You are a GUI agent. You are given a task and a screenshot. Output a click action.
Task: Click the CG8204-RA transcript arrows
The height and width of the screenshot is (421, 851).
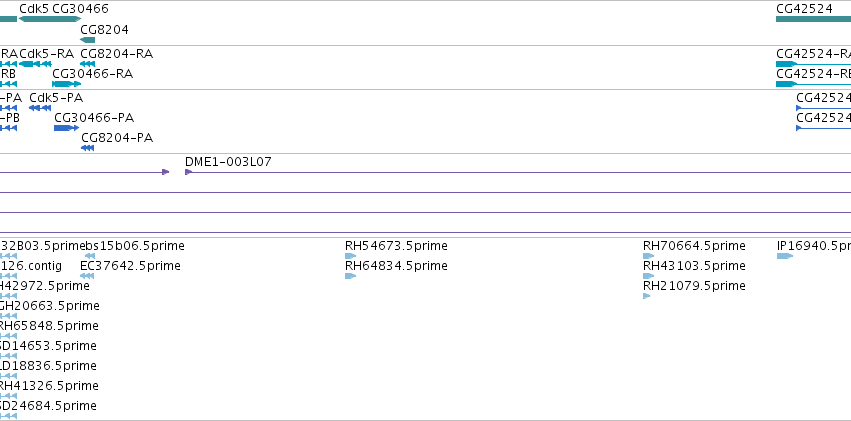click(x=87, y=64)
